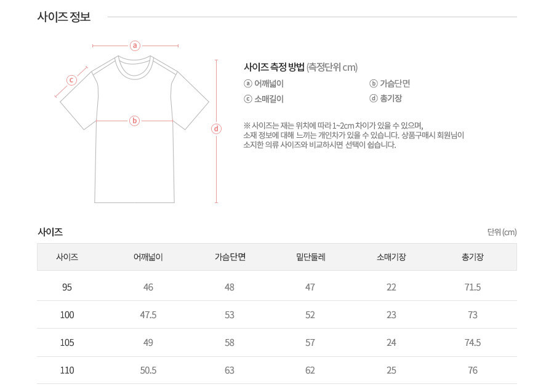The width and height of the screenshot is (554, 392).
Task: Click the 소매기장 column header
Action: point(391,257)
